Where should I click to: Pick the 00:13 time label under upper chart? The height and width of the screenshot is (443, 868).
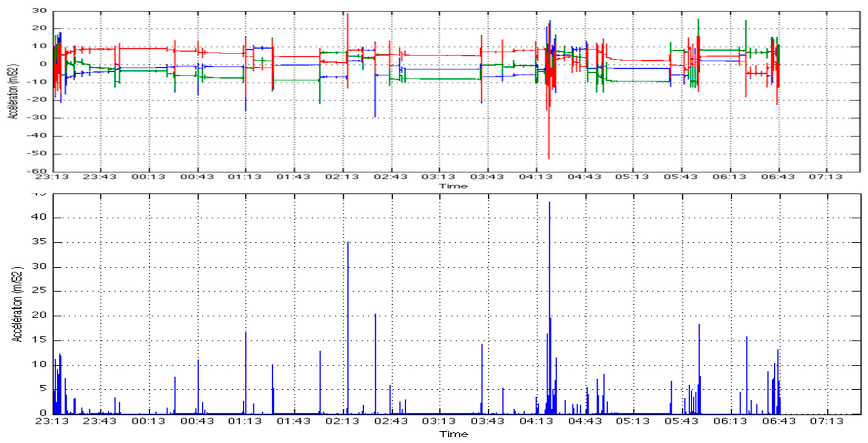click(148, 177)
